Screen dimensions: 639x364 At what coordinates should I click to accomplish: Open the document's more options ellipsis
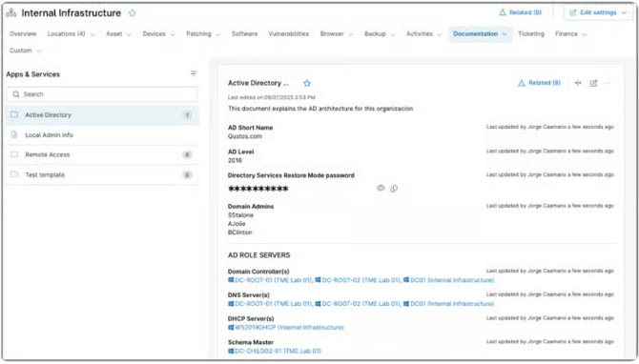pyautogui.click(x=608, y=83)
